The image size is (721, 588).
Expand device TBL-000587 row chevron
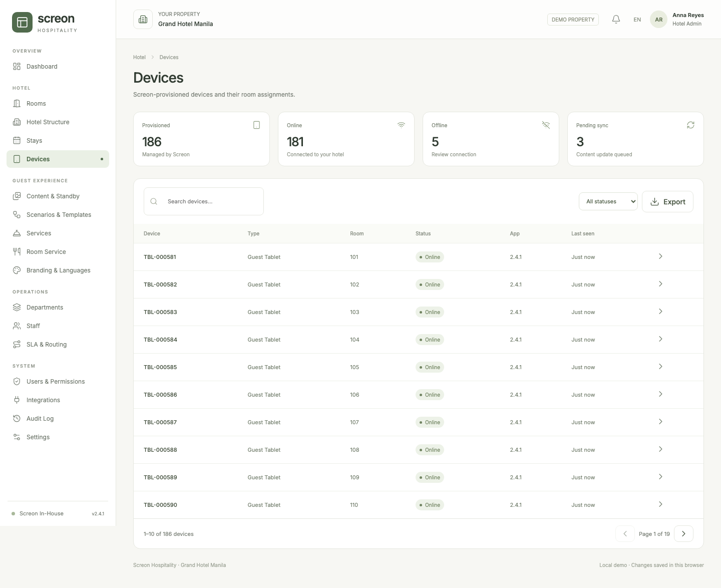(x=660, y=422)
